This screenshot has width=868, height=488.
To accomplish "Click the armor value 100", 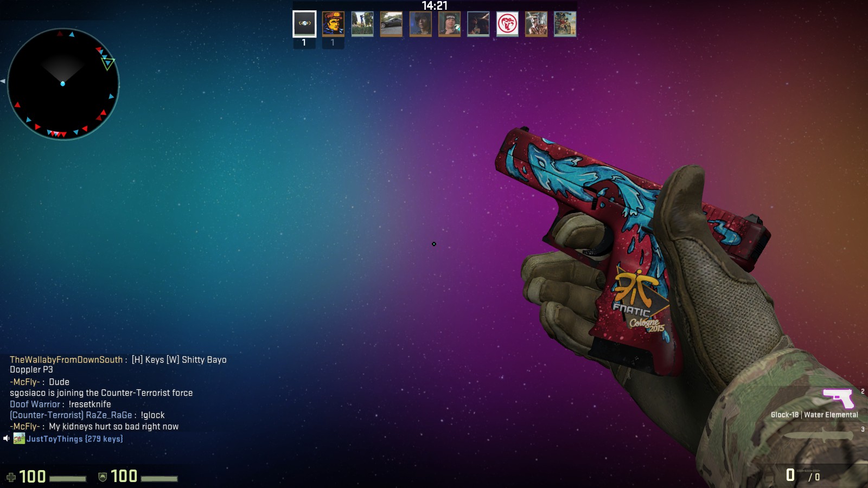I will [x=124, y=477].
